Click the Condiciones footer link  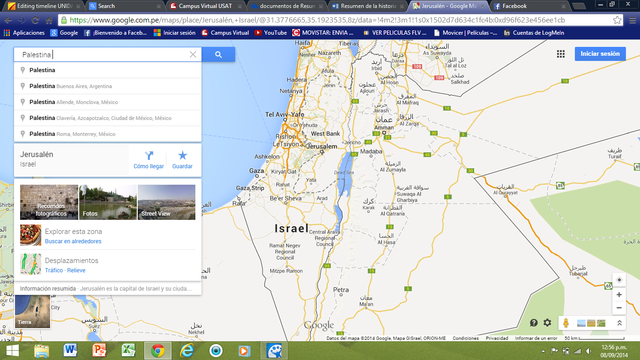click(x=465, y=338)
